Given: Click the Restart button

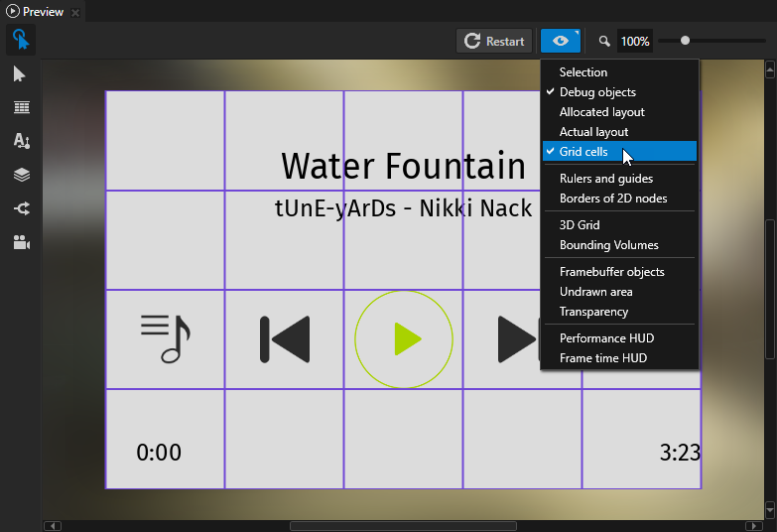Looking at the screenshot, I should (494, 41).
